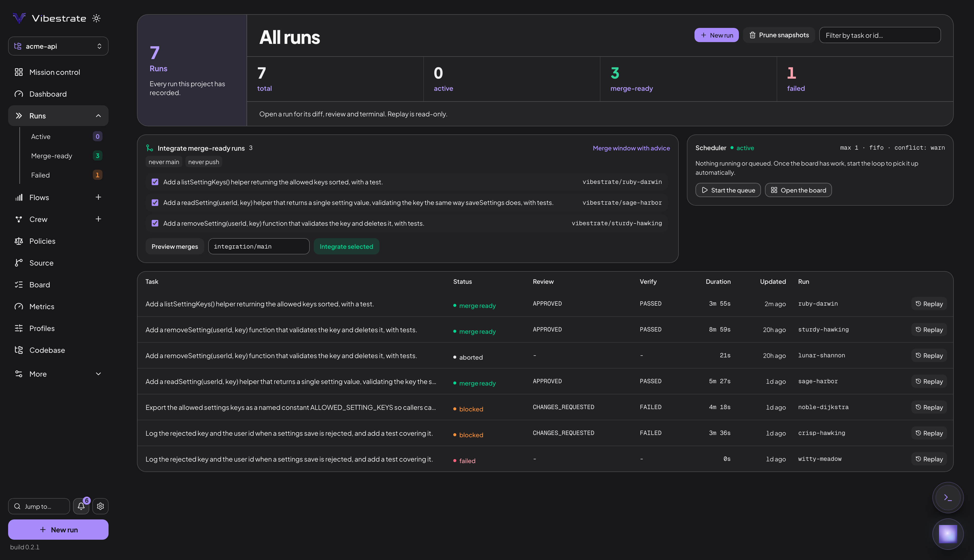Click the Vibestrate logo icon
This screenshot has width=974, height=560.
click(19, 18)
